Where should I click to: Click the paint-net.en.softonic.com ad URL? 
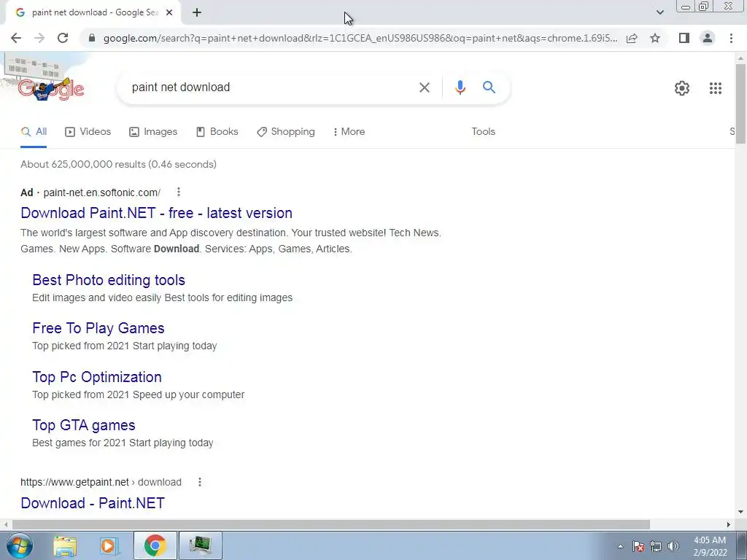[x=102, y=192]
